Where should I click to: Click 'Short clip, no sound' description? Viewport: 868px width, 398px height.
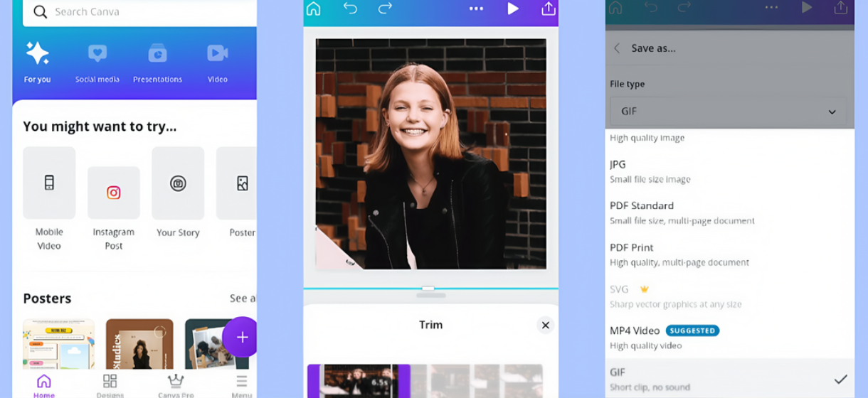(x=650, y=387)
